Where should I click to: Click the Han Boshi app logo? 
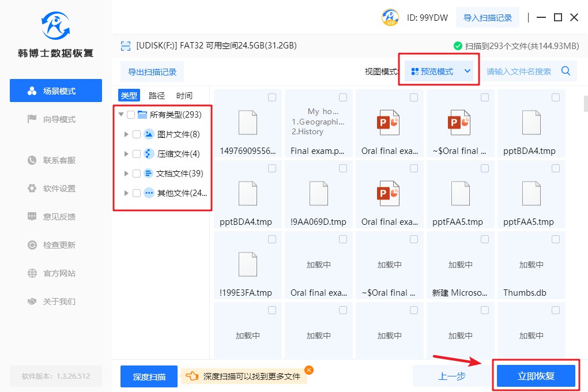(55, 25)
